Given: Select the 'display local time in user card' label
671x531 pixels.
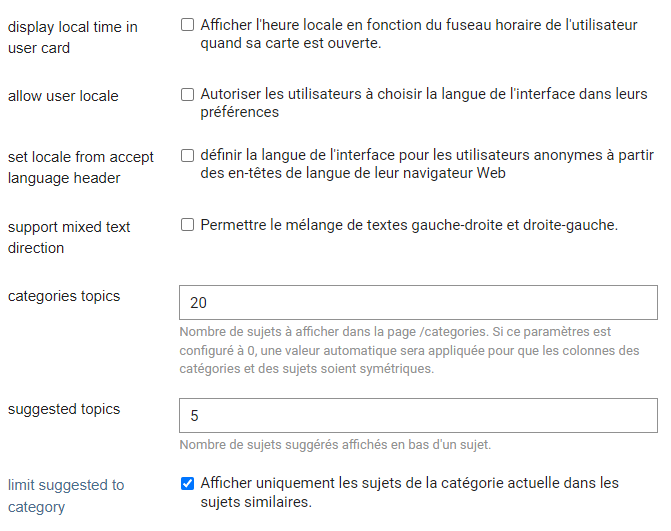Looking at the screenshot, I should 72,37.
